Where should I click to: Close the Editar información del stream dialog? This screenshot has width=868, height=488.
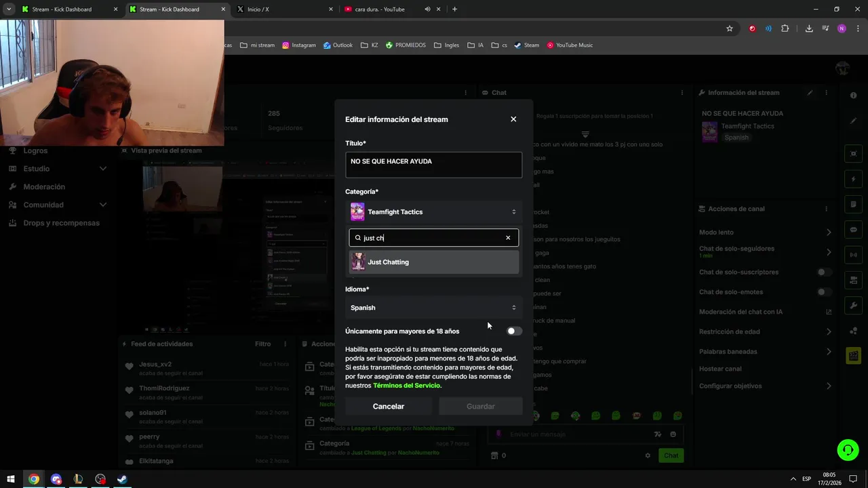coord(513,119)
